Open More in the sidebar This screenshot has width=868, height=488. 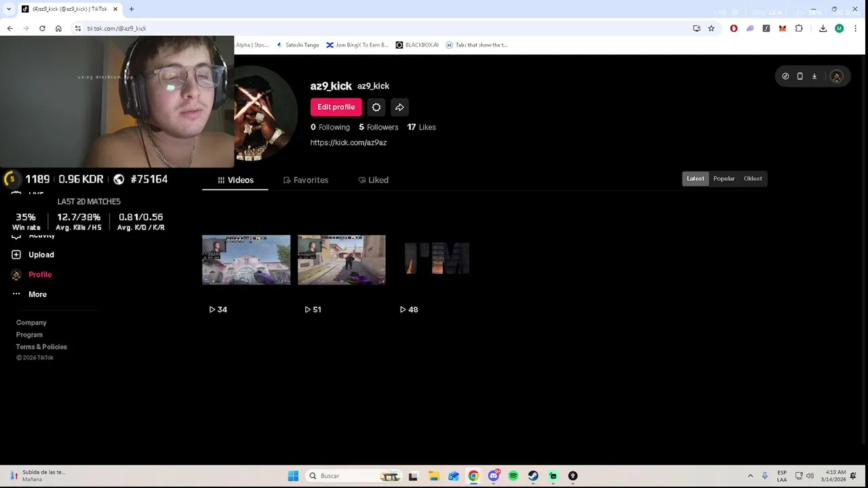[37, 294]
